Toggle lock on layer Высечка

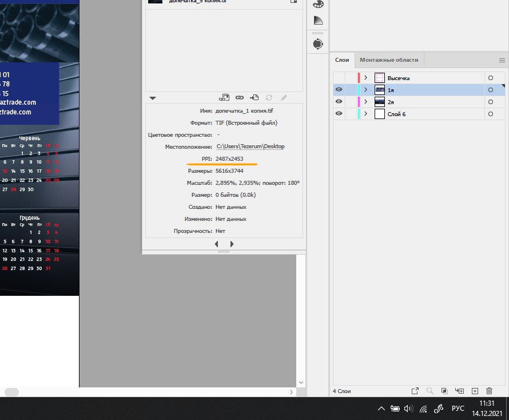tap(350, 78)
